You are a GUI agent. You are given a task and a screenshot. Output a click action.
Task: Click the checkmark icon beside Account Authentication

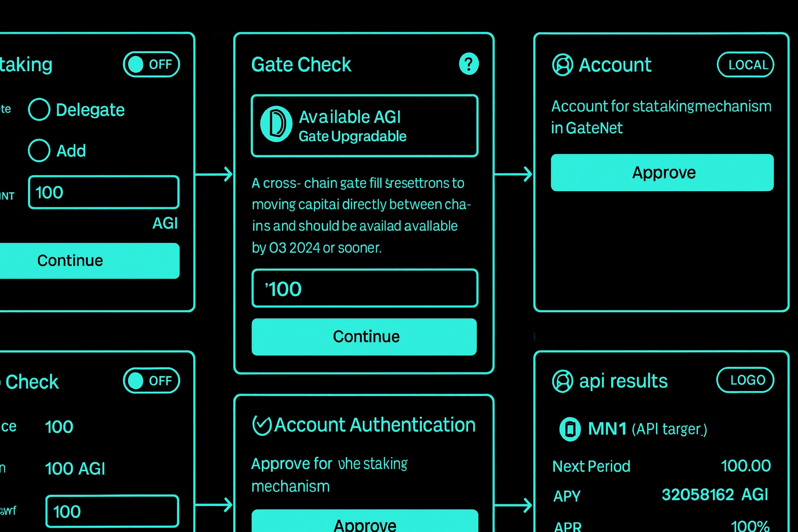pos(262,425)
